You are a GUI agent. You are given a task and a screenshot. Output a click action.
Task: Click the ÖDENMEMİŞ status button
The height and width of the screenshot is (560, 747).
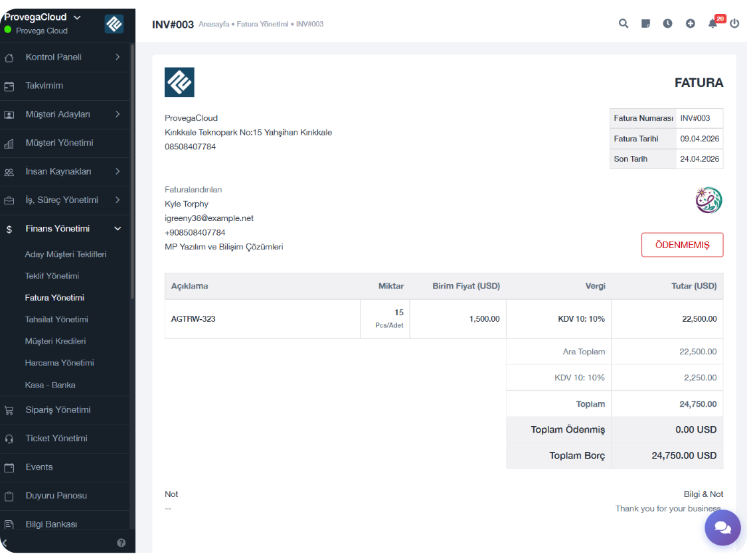(682, 245)
